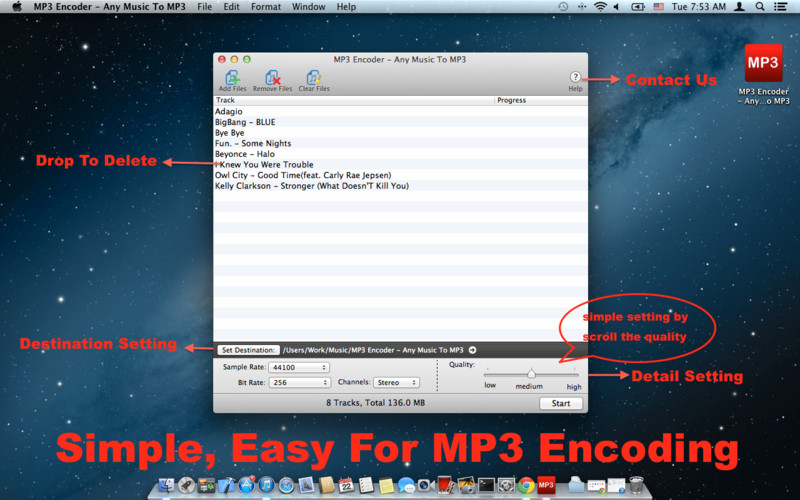Viewport: 800px width, 500px height.
Task: Open Help via the question mark icon
Action: (x=575, y=77)
